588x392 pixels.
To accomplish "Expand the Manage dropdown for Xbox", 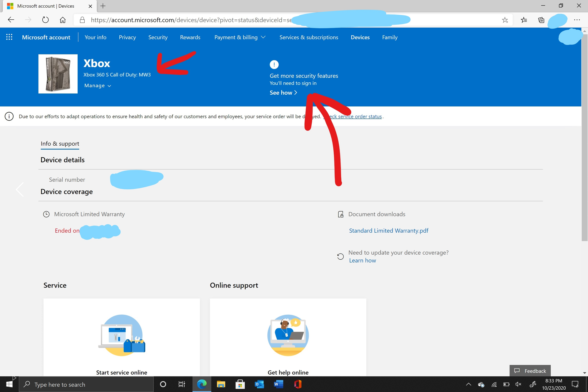I will point(98,86).
